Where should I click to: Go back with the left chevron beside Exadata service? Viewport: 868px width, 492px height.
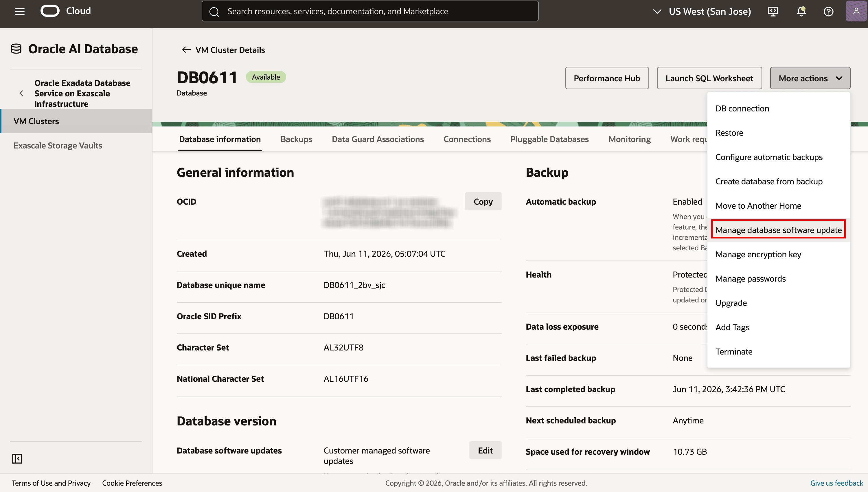(21, 93)
